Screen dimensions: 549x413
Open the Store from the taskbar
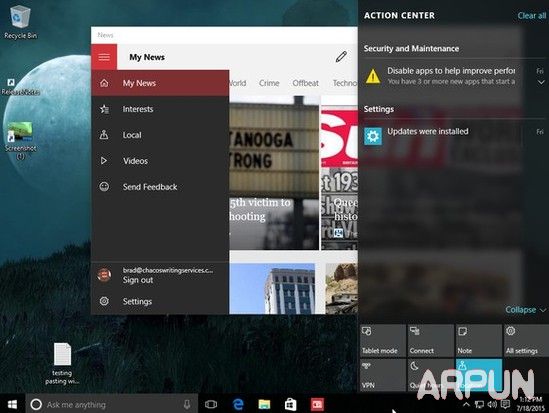(x=291, y=404)
